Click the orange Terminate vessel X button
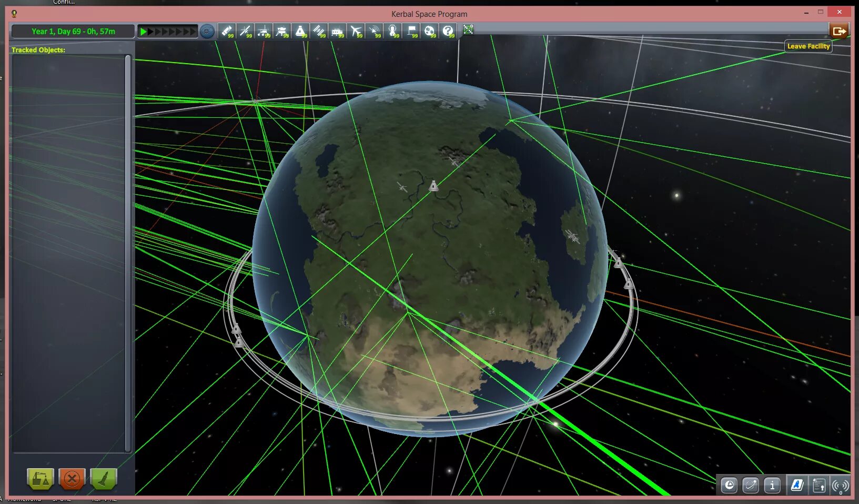 (x=72, y=479)
